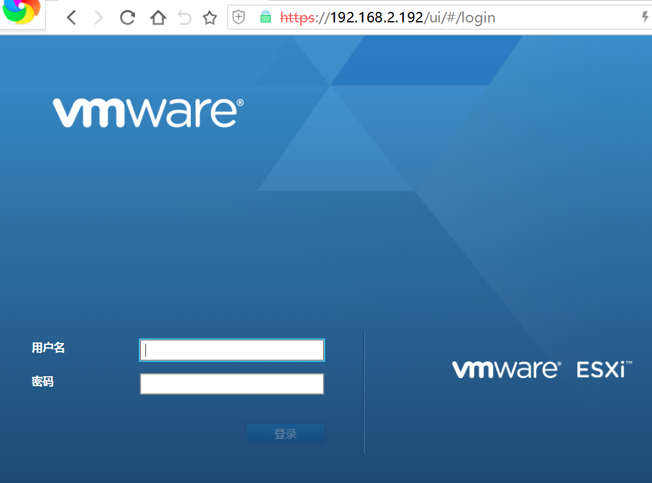
Task: Click the lightning speed-mode icon
Action: click(x=645, y=17)
